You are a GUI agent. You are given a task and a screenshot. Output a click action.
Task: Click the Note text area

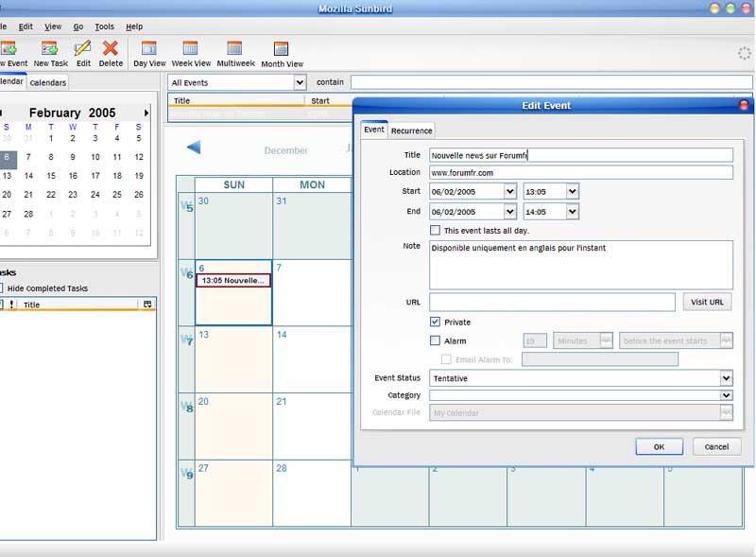point(581,265)
